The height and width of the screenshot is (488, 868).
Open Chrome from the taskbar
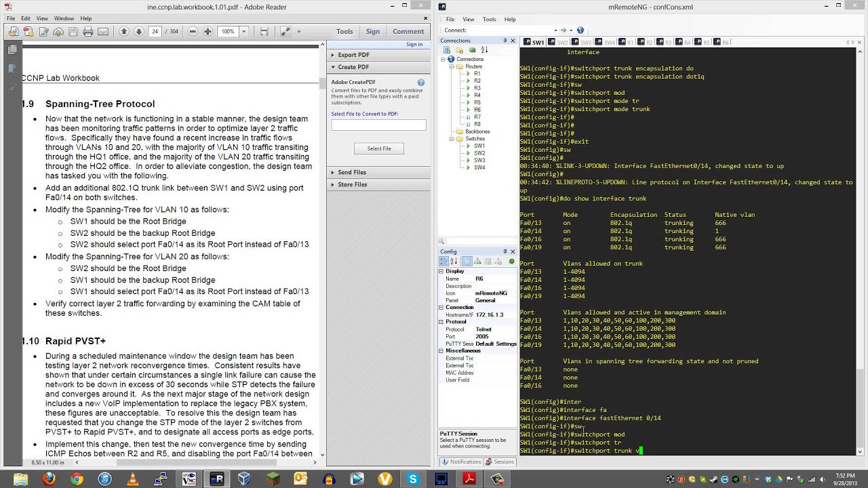(x=77, y=479)
